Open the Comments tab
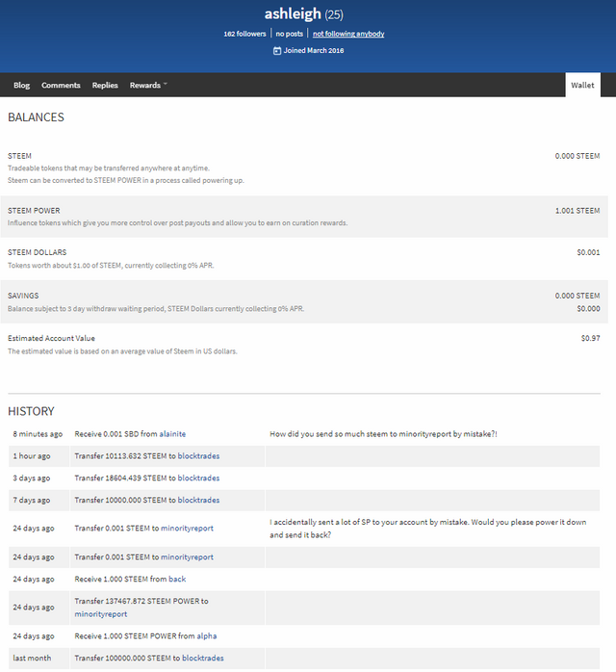Viewport: 616px width, 672px height. (x=61, y=86)
